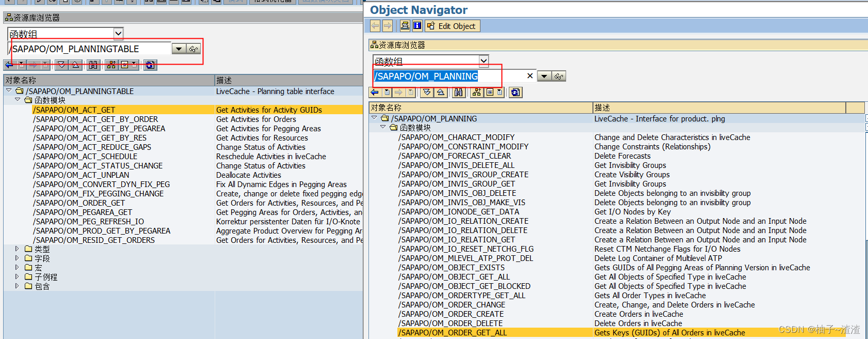Open the 函数组 type dropdown in the left panel
Image resolution: width=868 pixels, height=339 pixels.
click(118, 34)
